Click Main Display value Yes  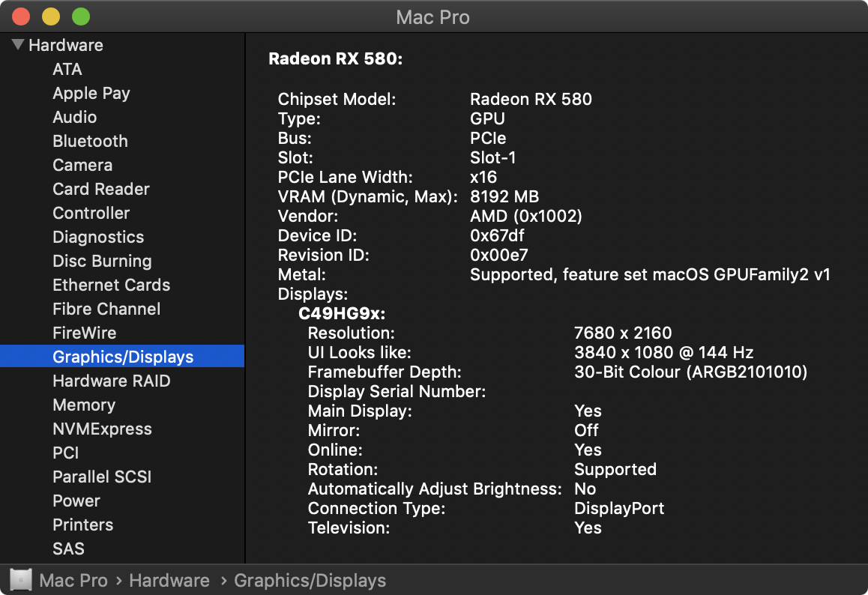[588, 411]
